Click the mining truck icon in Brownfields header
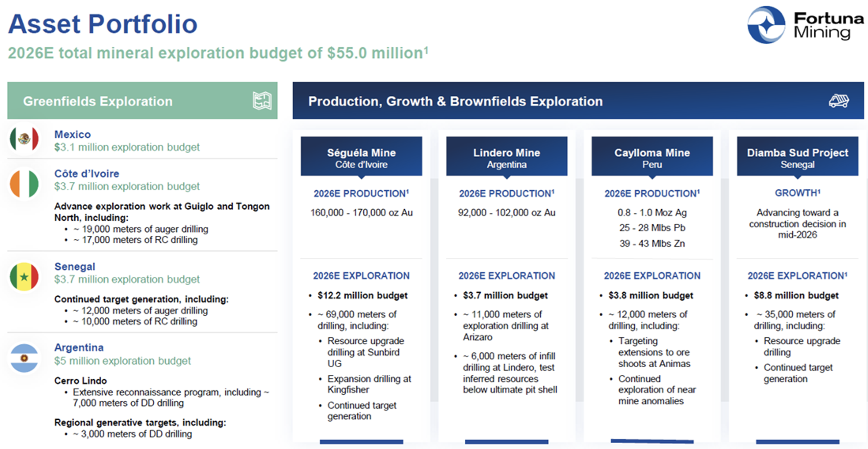The height and width of the screenshot is (449, 868). click(839, 101)
